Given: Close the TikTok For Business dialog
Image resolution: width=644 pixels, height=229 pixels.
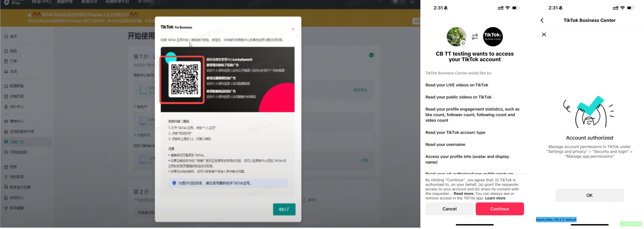Looking at the screenshot, I should pos(293,29).
